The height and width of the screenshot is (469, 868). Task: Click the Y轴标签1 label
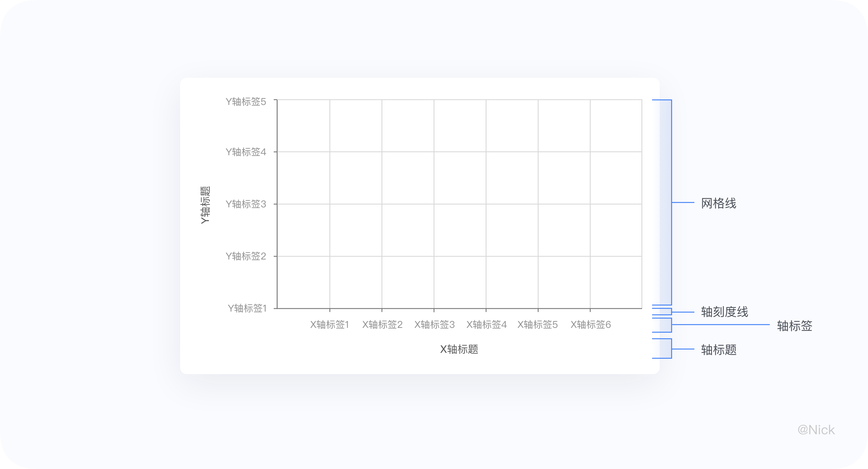[247, 308]
